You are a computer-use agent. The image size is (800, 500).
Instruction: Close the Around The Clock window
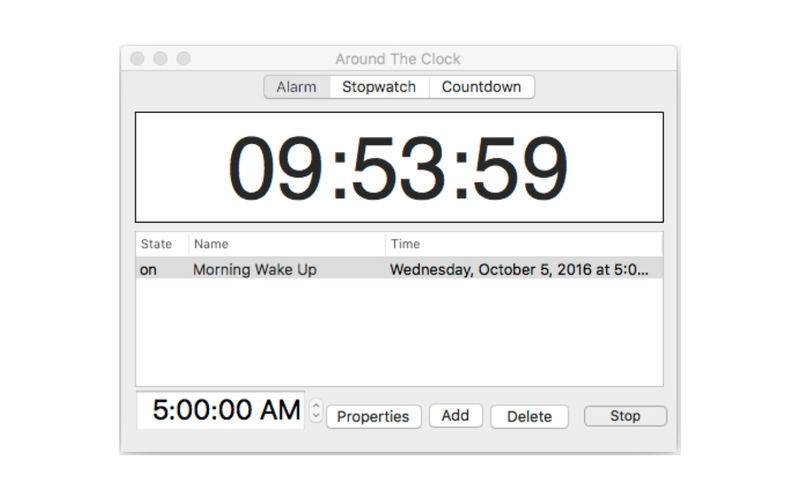137,59
